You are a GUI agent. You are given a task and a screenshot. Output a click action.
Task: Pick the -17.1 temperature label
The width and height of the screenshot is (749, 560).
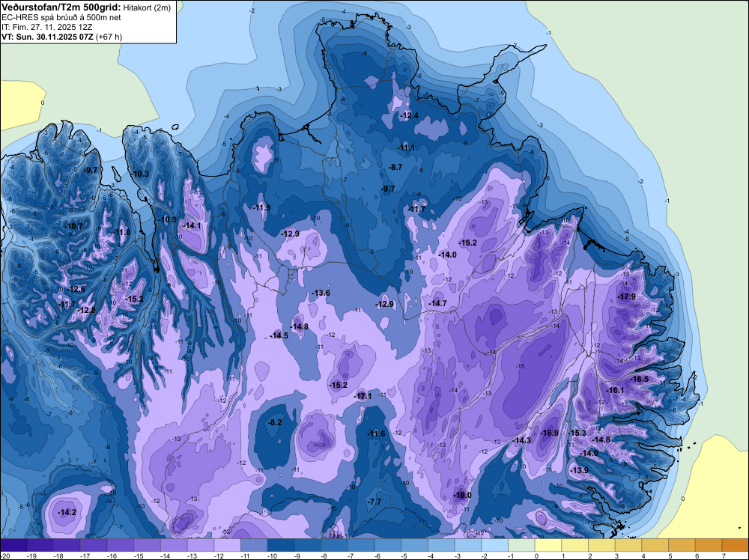(x=363, y=396)
